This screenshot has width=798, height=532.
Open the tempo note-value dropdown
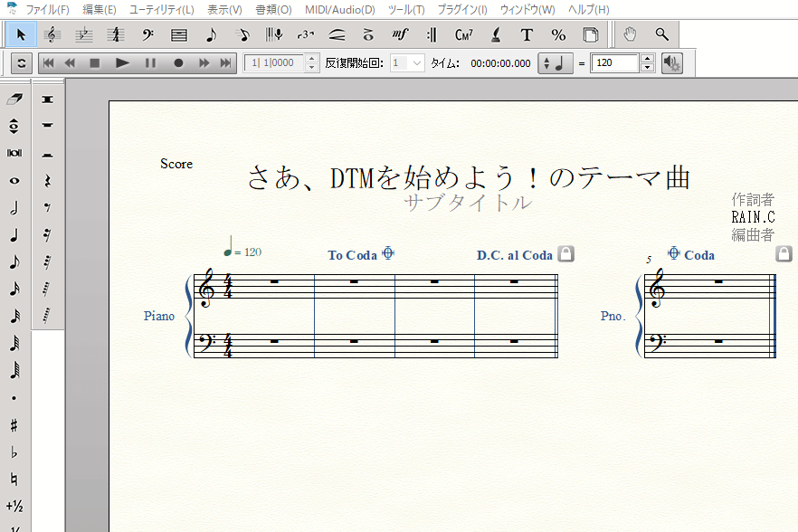[556, 63]
